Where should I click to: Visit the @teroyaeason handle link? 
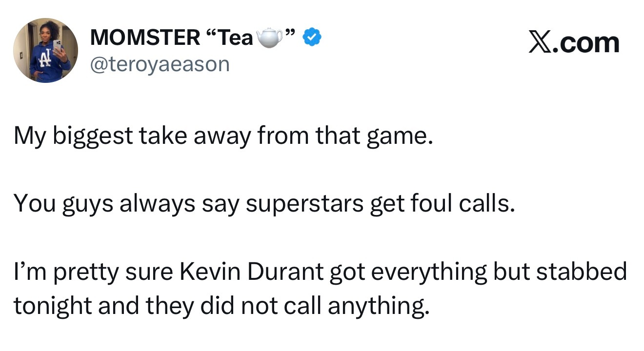click(x=160, y=63)
